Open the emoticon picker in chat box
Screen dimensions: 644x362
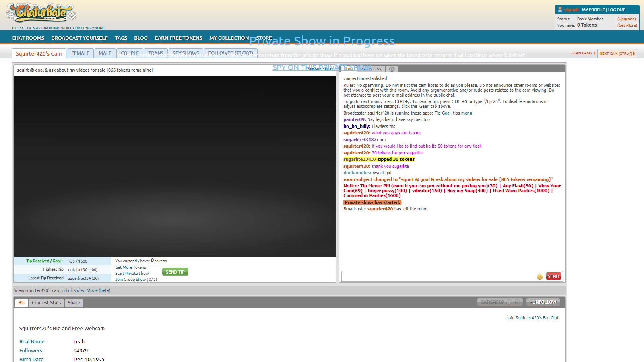point(539,277)
